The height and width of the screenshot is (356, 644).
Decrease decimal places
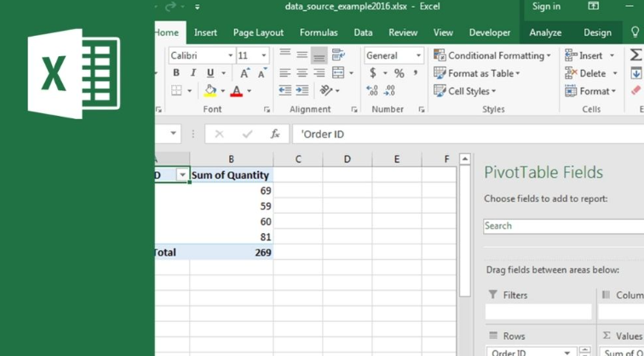point(389,91)
